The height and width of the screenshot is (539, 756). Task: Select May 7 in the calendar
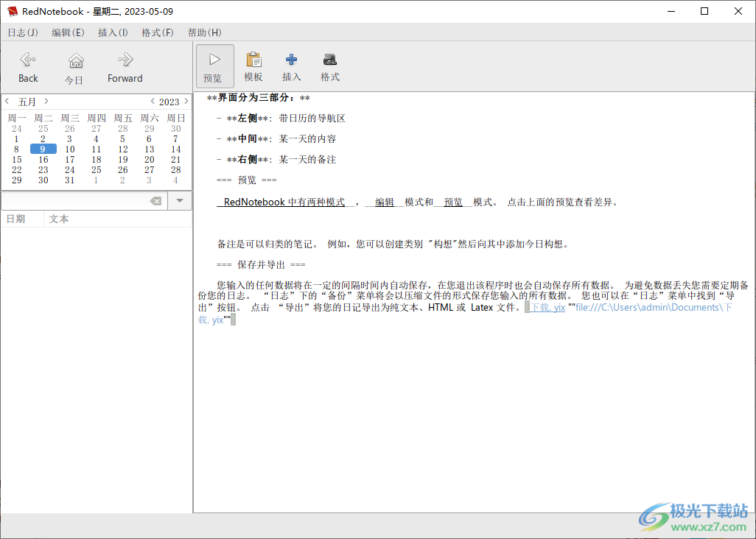coord(176,138)
